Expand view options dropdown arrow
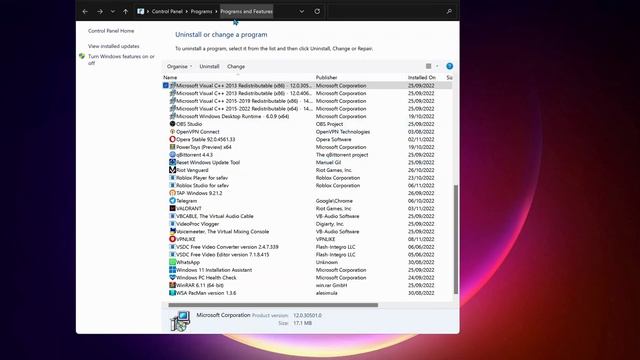 point(437,66)
